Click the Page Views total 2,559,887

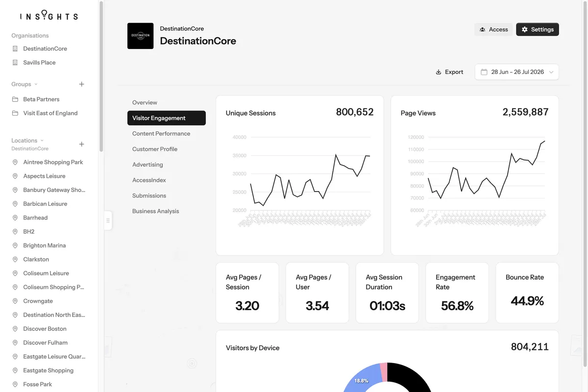coord(526,112)
